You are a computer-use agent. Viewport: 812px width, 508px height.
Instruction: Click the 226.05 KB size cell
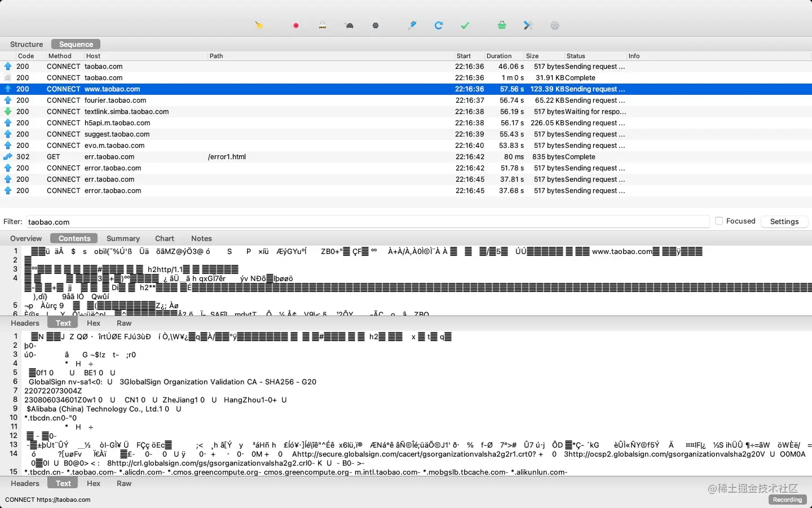coord(547,123)
